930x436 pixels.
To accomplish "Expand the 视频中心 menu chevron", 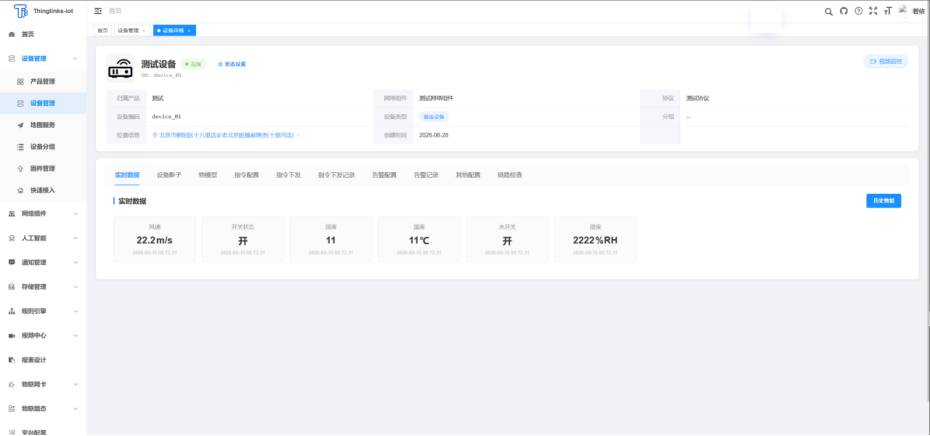I will (x=75, y=336).
